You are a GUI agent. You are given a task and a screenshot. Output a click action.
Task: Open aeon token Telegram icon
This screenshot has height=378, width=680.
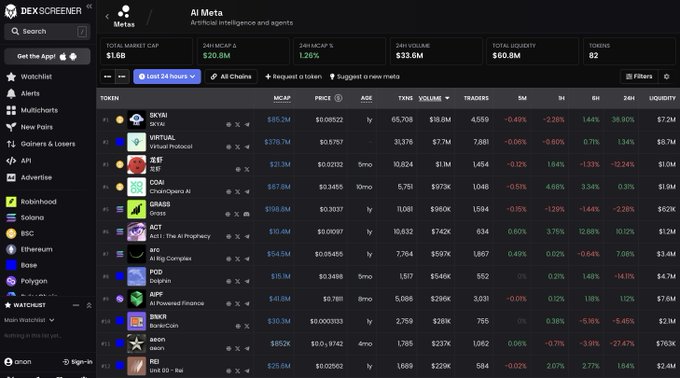tap(247, 349)
